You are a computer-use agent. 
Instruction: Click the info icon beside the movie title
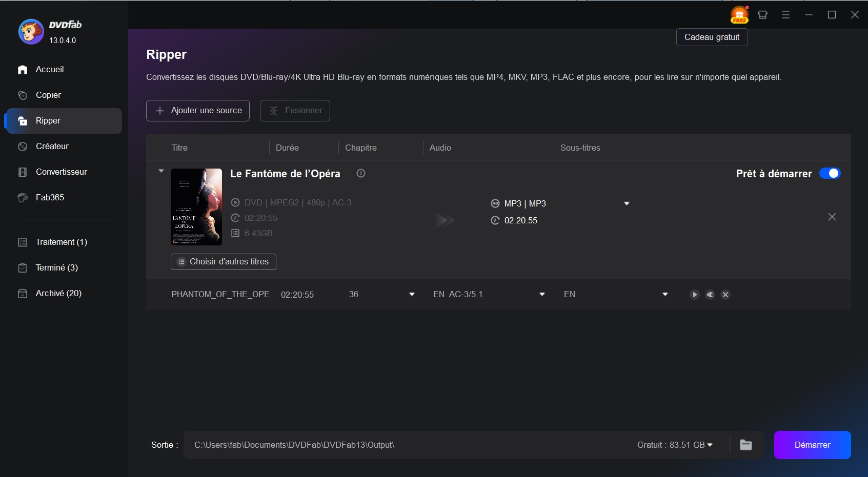click(361, 173)
